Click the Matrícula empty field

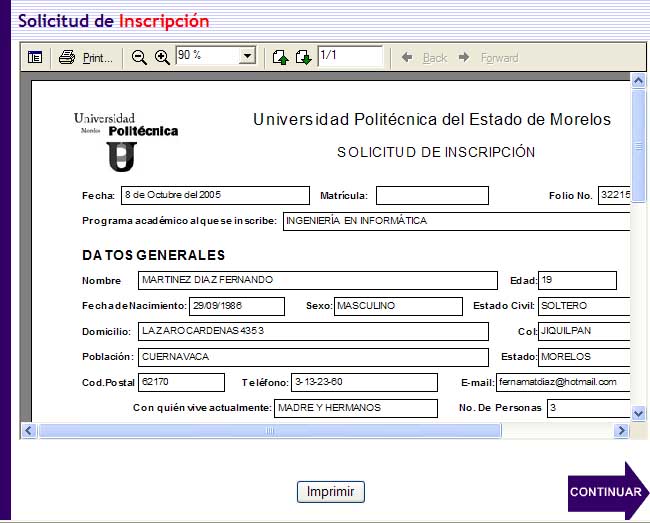pyautogui.click(x=432, y=195)
